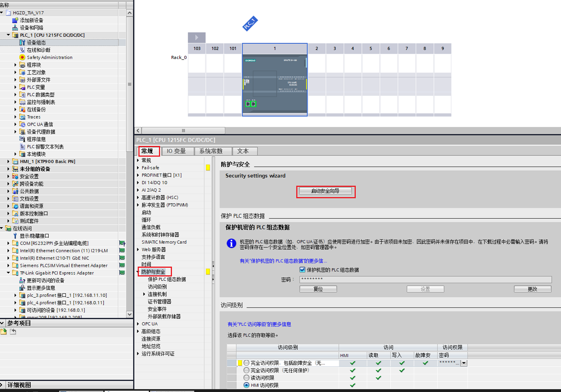
Task: Click close-reference-project icon in 参考项目 panel
Action: [x=13, y=331]
